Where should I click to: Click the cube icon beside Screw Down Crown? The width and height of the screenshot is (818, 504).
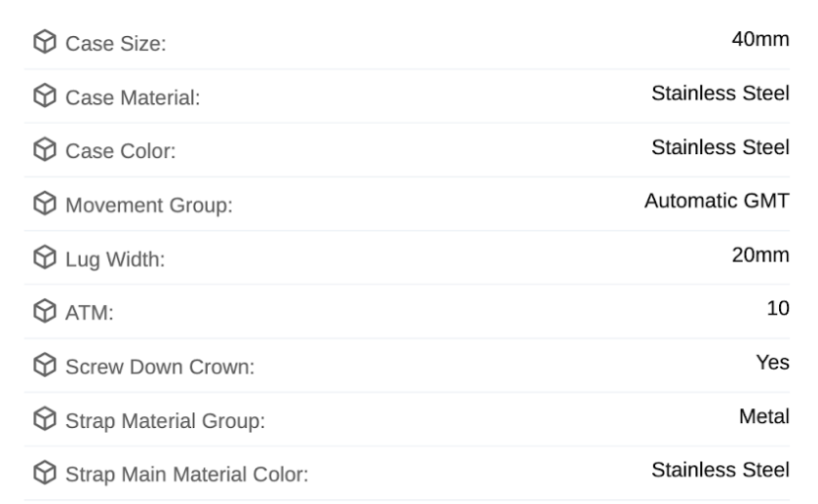[x=44, y=365]
